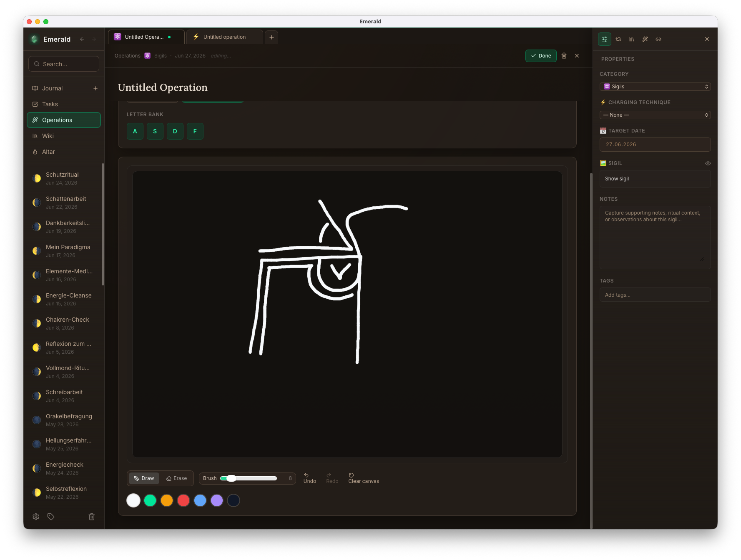
Task: Click Sigils breadcrumb link
Action: coord(161,56)
